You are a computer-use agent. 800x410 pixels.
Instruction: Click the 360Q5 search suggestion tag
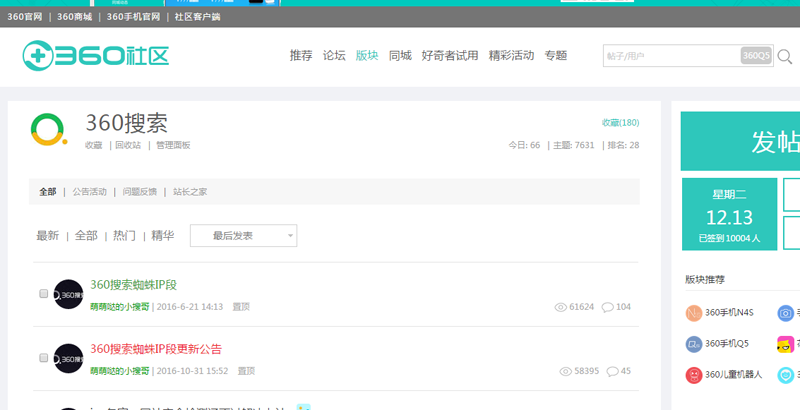tap(756, 56)
